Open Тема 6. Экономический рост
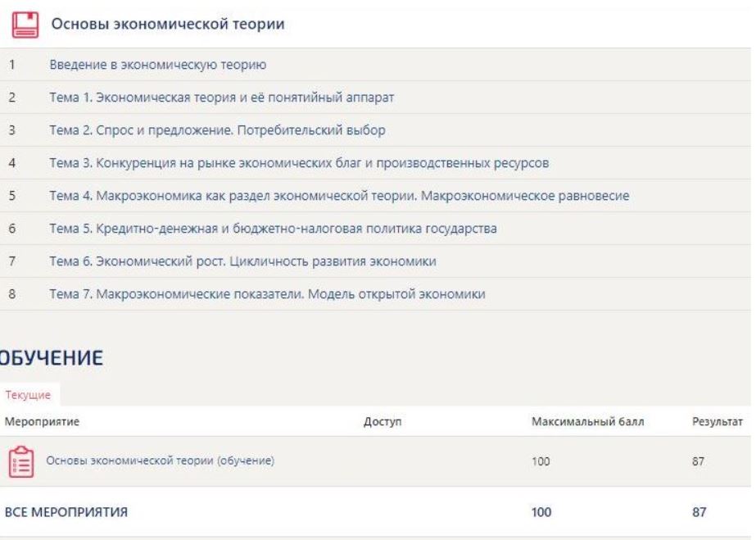 click(241, 261)
